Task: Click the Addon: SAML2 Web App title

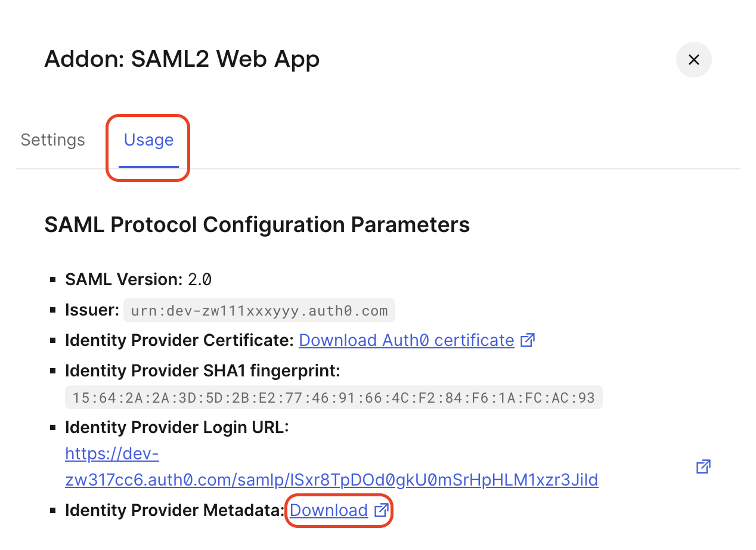Action: click(182, 59)
